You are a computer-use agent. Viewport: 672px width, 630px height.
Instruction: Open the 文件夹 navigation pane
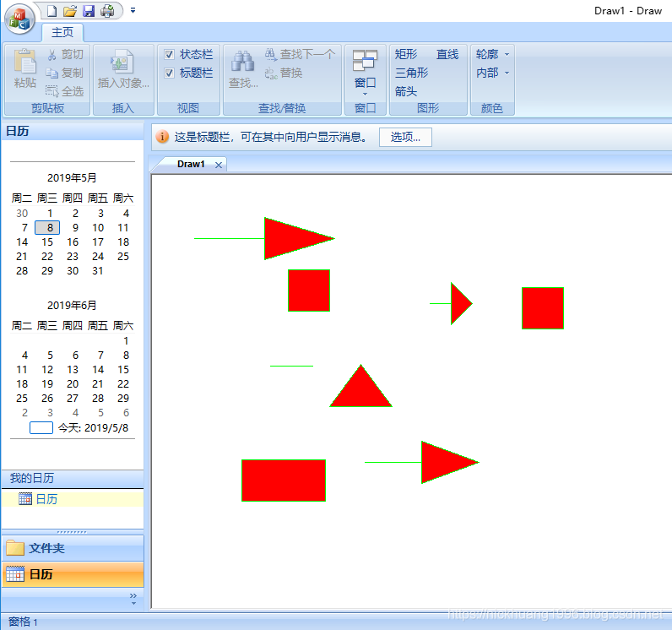pos(73,548)
